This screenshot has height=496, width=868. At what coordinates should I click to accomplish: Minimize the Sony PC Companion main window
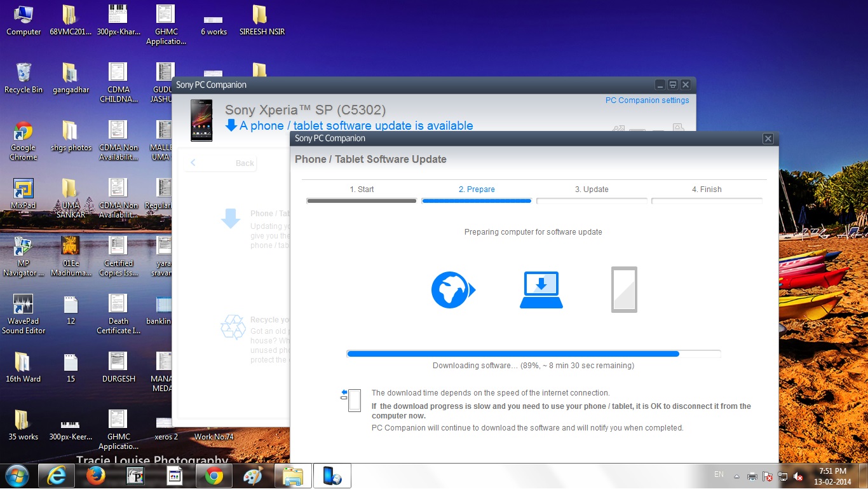click(660, 85)
